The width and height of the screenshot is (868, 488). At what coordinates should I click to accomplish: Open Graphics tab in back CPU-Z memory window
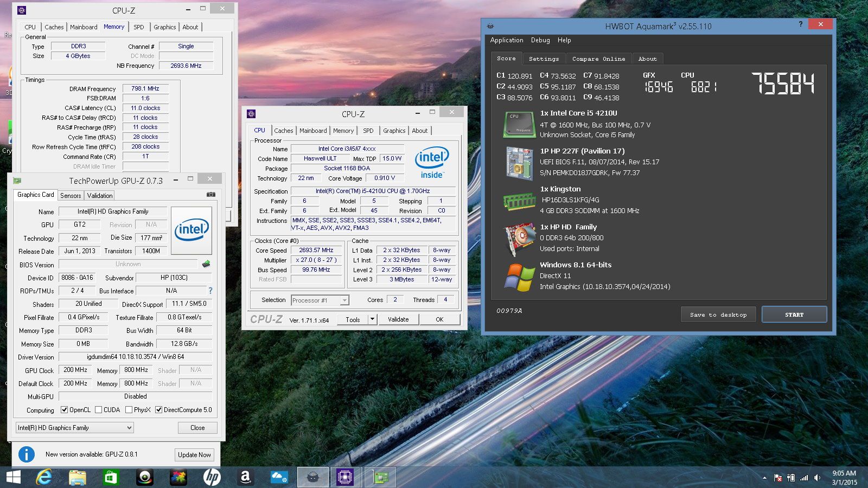[x=165, y=27]
